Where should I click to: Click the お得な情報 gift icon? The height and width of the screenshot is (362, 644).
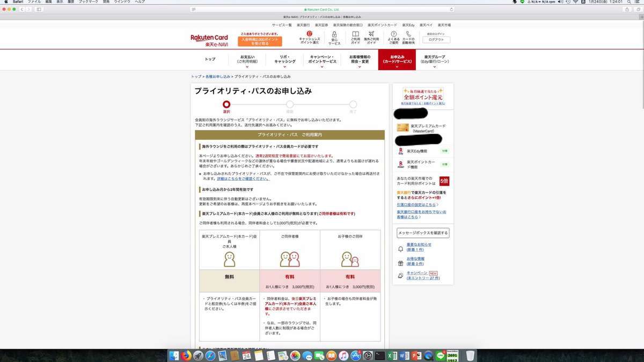pyautogui.click(x=400, y=263)
